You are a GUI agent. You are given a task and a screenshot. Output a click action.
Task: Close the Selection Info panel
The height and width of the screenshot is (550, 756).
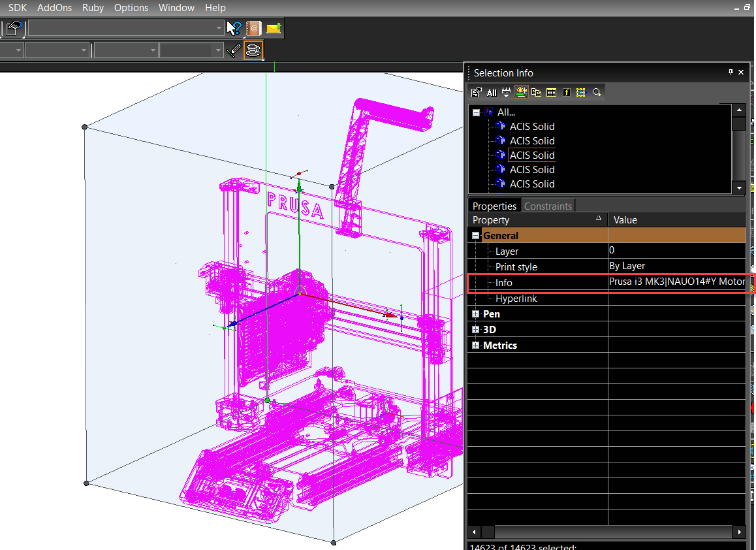[741, 73]
